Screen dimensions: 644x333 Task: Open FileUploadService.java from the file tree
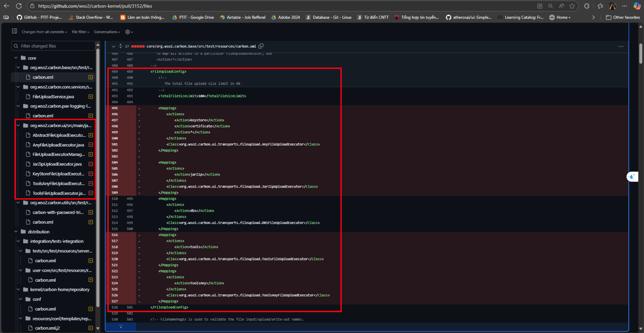point(53,96)
